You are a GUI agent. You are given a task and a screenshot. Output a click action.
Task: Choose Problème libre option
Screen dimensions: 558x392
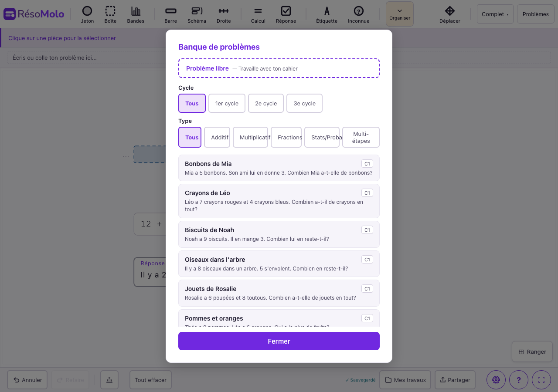[x=279, y=68]
